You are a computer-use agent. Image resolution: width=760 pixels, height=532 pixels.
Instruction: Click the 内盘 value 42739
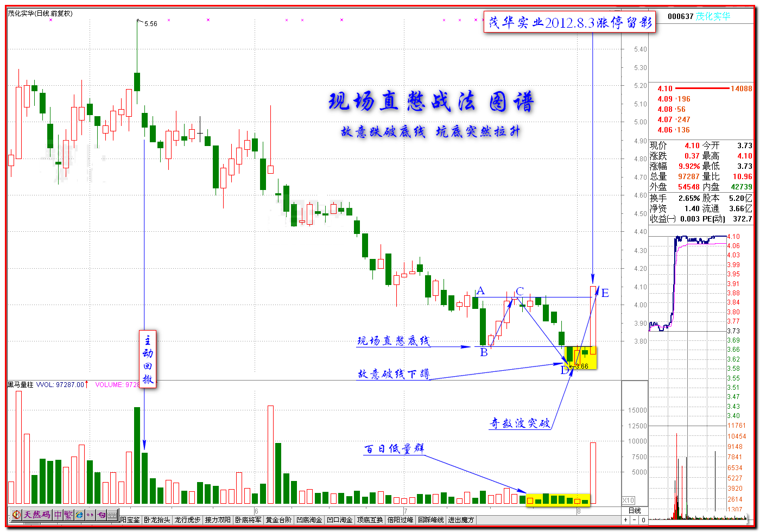point(741,187)
